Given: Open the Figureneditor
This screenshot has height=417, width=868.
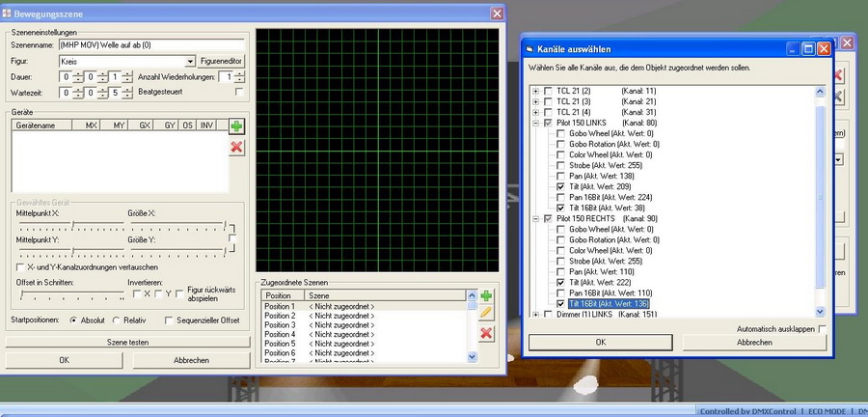Looking at the screenshot, I should (x=223, y=61).
